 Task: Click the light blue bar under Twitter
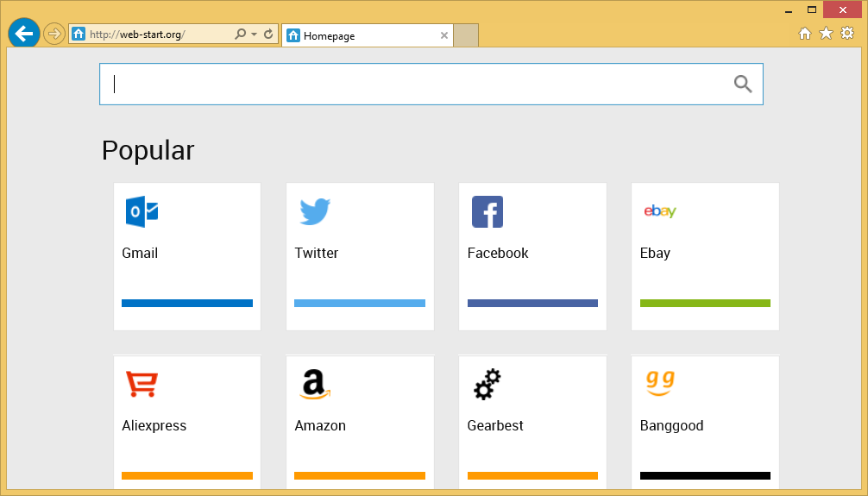[x=360, y=304]
